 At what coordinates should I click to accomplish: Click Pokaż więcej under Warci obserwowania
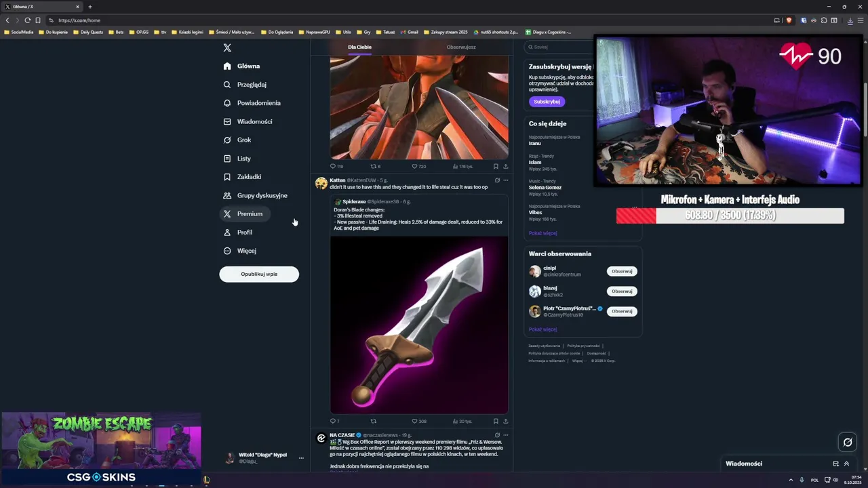coord(542,329)
